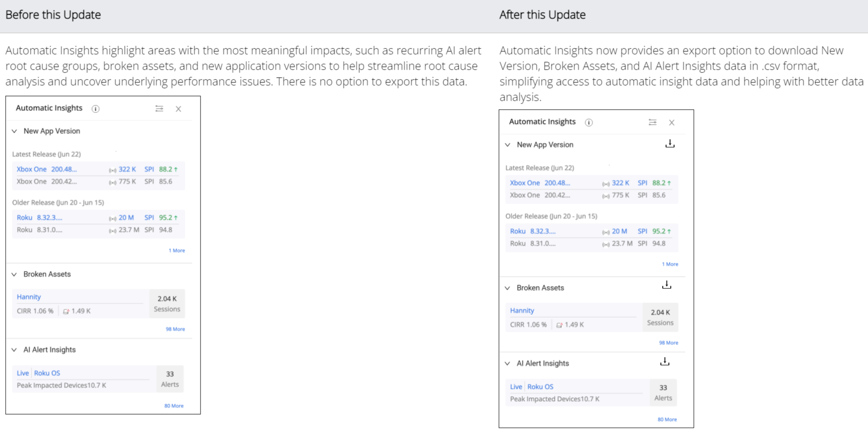This screenshot has width=868, height=433.
Task: Close the left Automatic Insights panel
Action: [178, 109]
